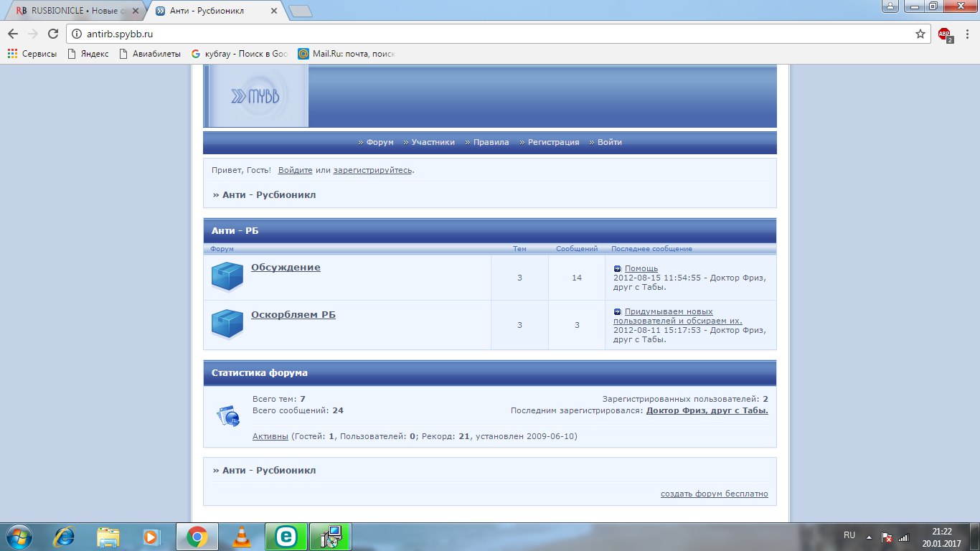980x551 pixels.
Task: Click the Яндекс bookmark
Action: (88, 54)
